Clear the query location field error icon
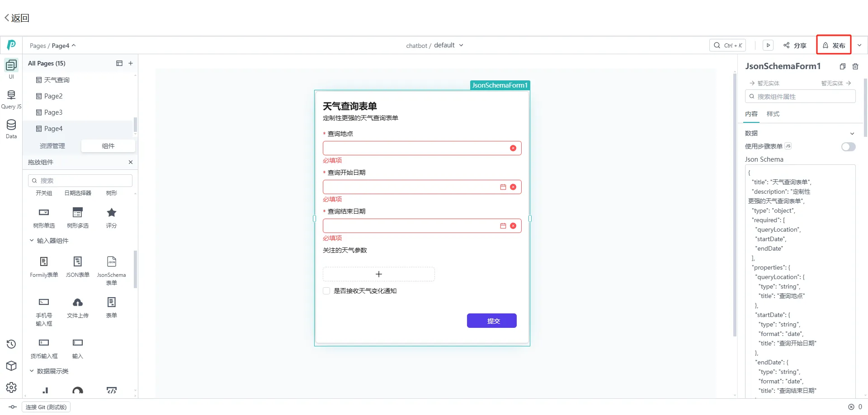The image size is (868, 415). (x=513, y=148)
